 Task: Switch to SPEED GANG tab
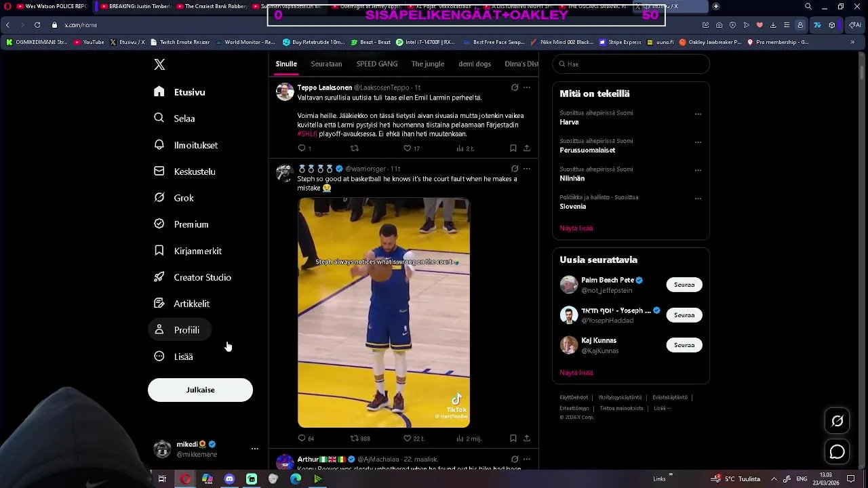tap(377, 64)
